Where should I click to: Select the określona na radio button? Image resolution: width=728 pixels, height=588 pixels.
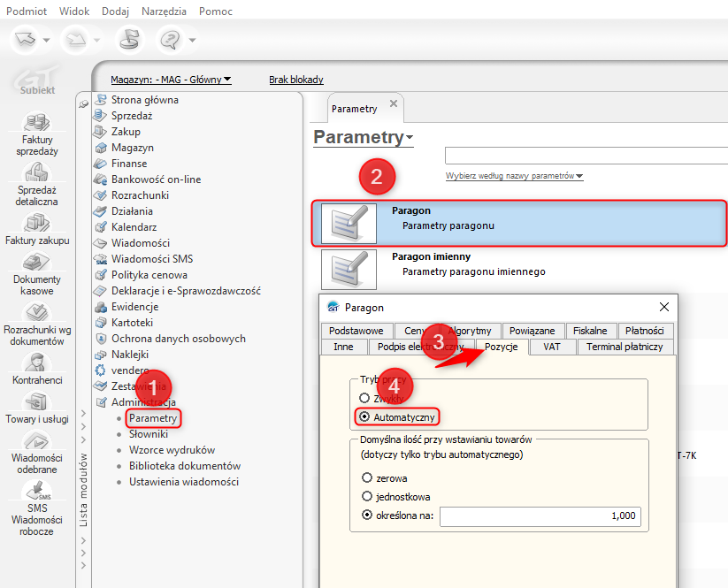click(367, 515)
